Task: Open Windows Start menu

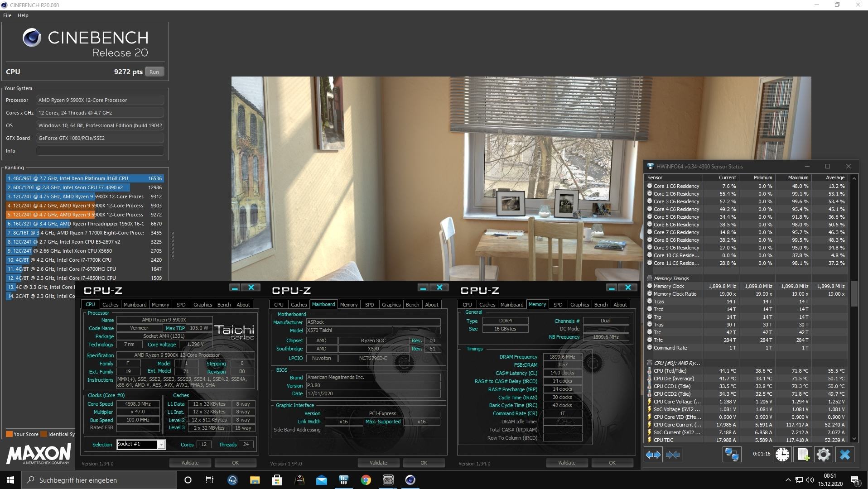Action: tap(10, 480)
